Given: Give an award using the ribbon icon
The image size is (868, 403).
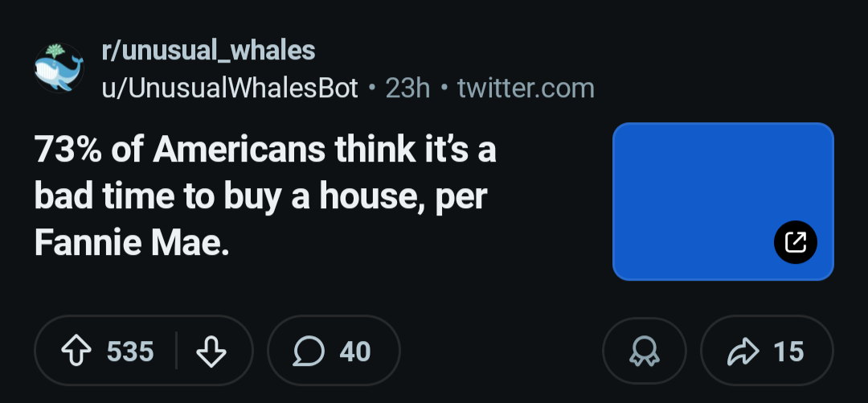Looking at the screenshot, I should [x=645, y=352].
